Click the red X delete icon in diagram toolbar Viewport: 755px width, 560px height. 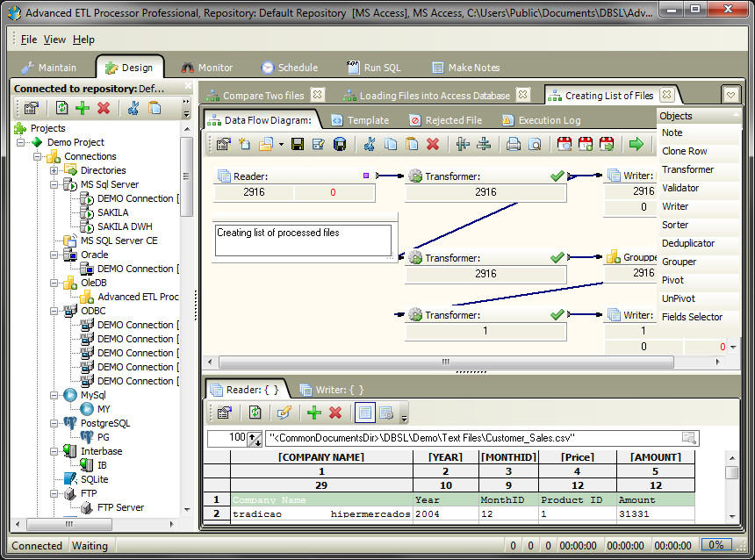(433, 144)
